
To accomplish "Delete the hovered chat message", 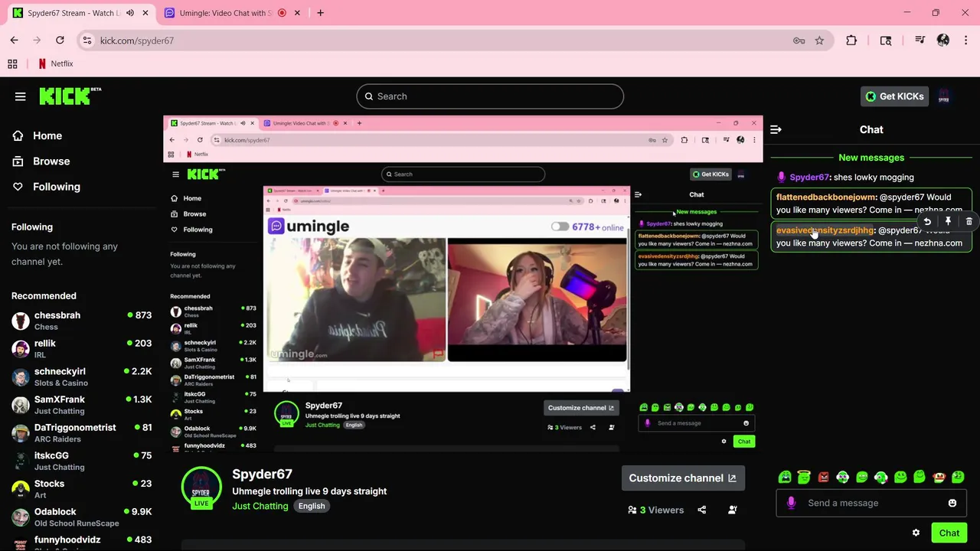I will point(969,222).
